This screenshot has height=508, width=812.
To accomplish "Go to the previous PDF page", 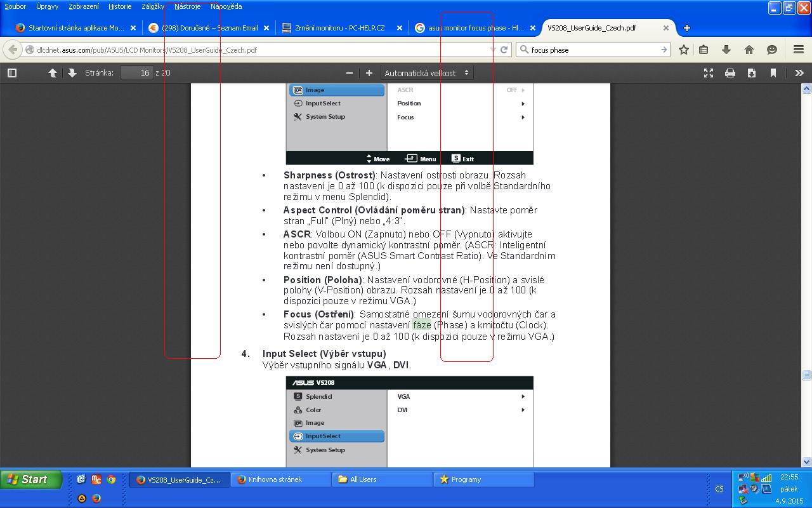I will click(x=53, y=73).
